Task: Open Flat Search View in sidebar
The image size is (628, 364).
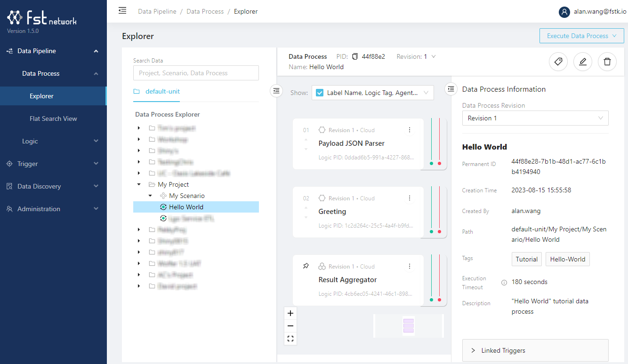Action: click(x=53, y=119)
